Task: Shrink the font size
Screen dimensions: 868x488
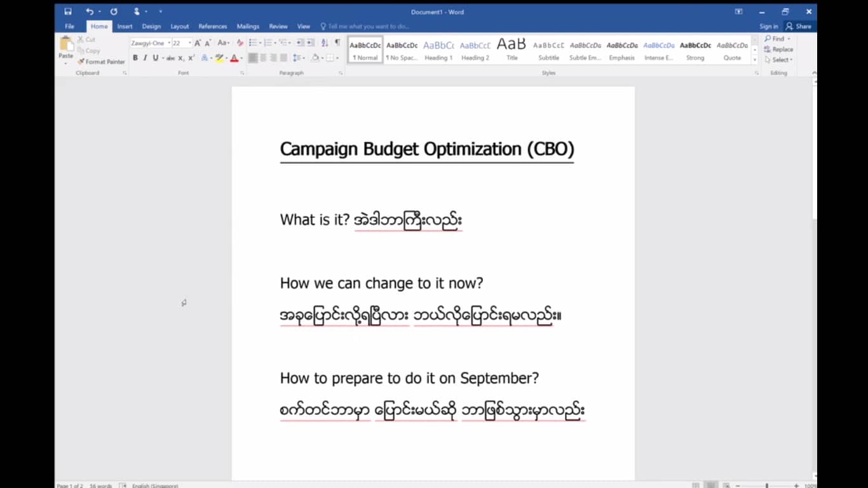Action: (208, 43)
